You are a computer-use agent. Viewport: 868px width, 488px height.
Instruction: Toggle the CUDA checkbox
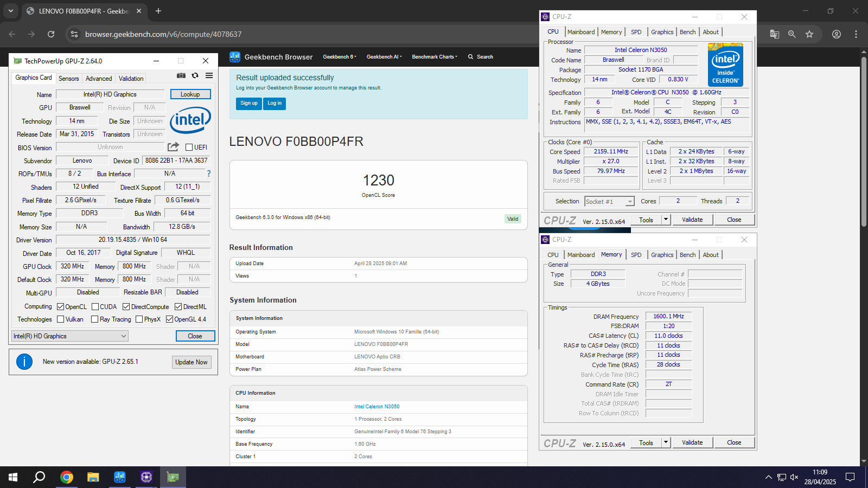click(x=95, y=307)
